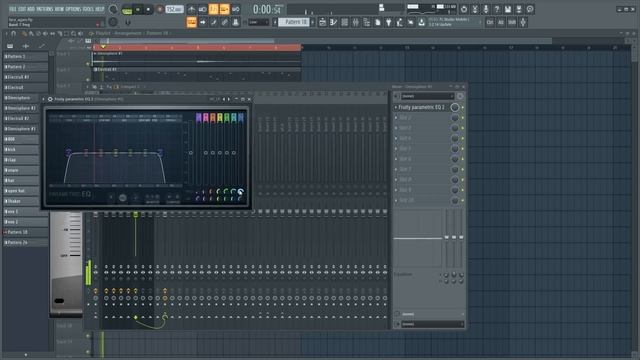The width and height of the screenshot is (640, 360).
Task: Open the OPTIONS menu
Action: 73,9
